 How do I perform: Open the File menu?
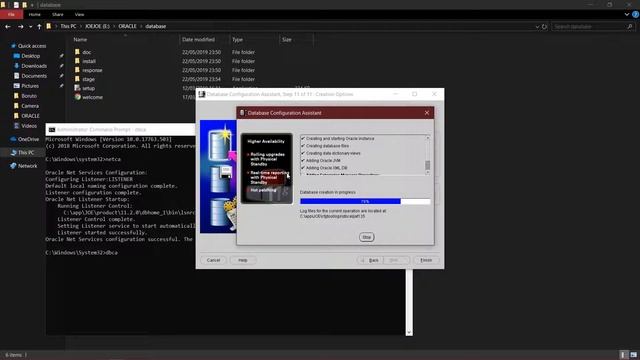11,14
